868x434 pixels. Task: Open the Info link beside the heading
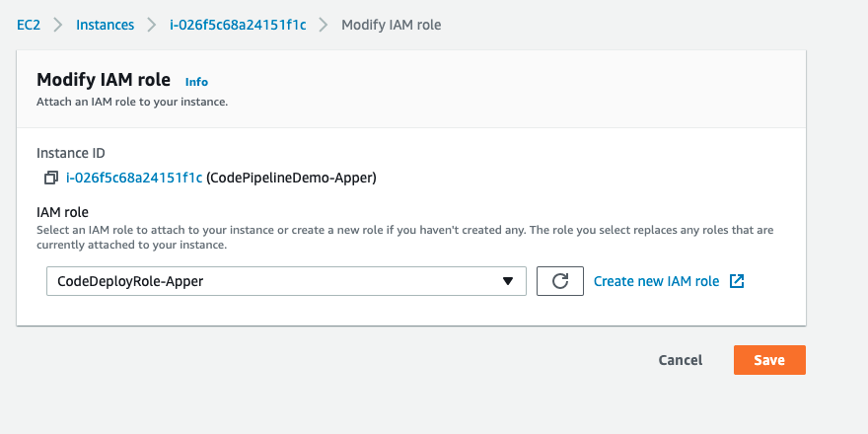coord(196,82)
